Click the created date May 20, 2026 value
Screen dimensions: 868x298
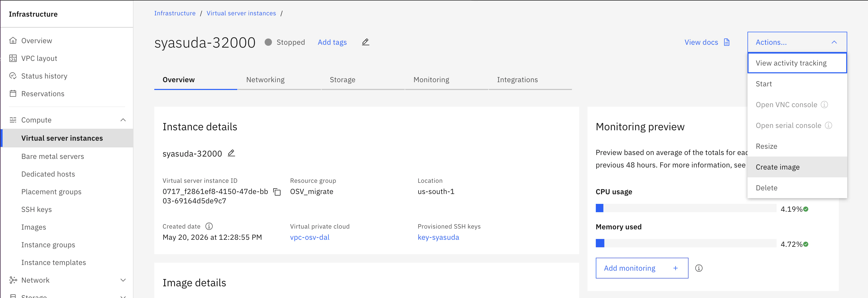[212, 237]
